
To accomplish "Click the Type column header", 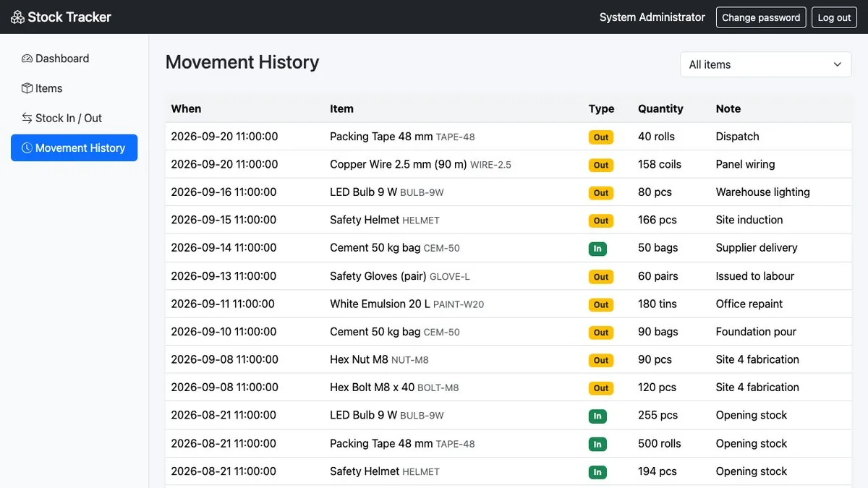I will (601, 108).
